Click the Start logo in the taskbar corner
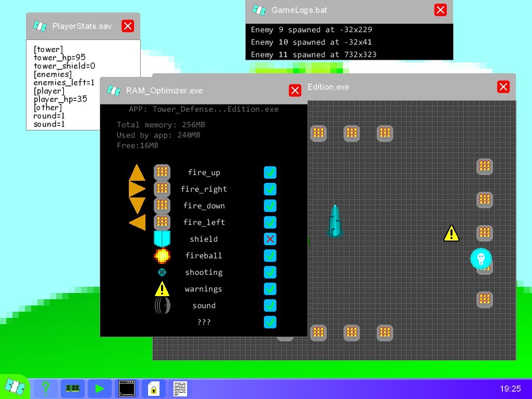The width and height of the screenshot is (532, 399). point(16,387)
